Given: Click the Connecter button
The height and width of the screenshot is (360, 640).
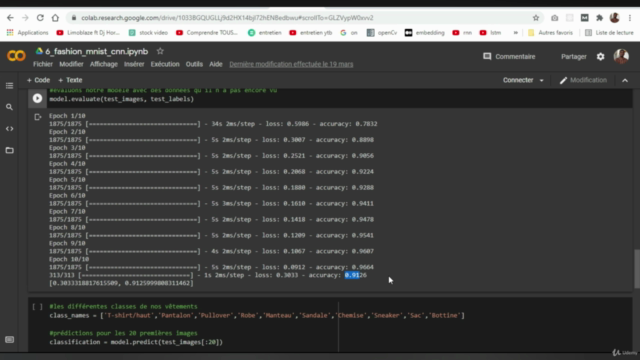Looking at the screenshot, I should pos(518,80).
